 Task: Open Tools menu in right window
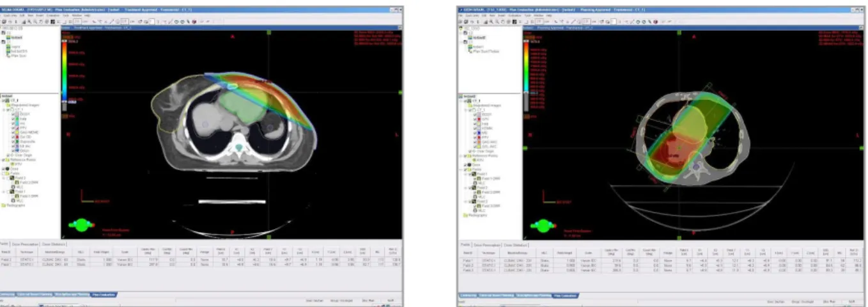pyautogui.click(x=528, y=15)
